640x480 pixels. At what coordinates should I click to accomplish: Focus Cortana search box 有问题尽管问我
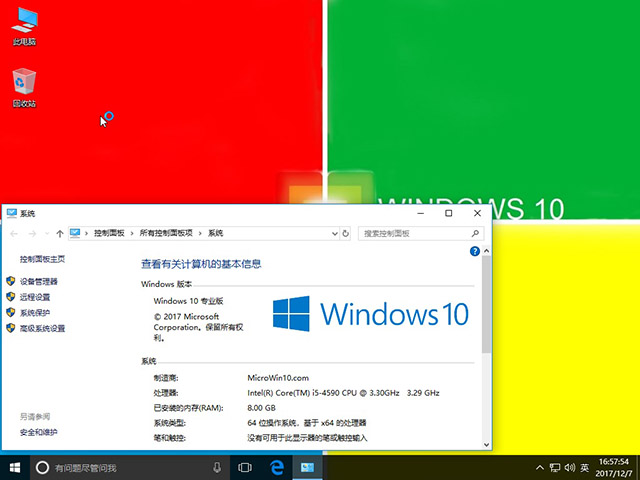(130, 468)
